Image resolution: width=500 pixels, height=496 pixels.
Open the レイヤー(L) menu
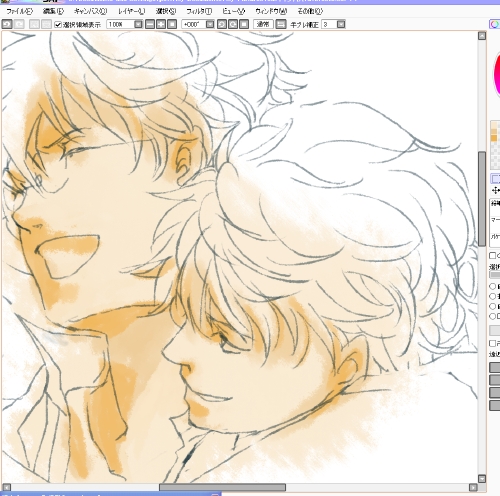click(132, 11)
